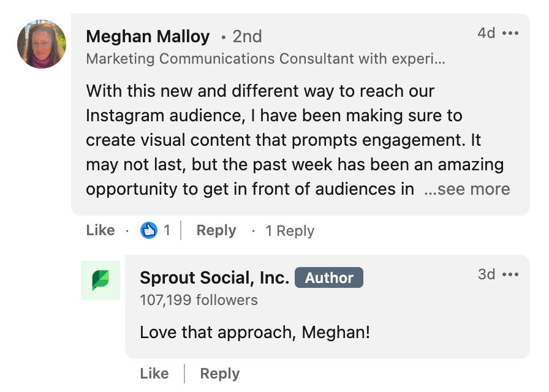Reply to Meghan Malloy's comment
The width and height of the screenshot is (549, 392).
(216, 230)
